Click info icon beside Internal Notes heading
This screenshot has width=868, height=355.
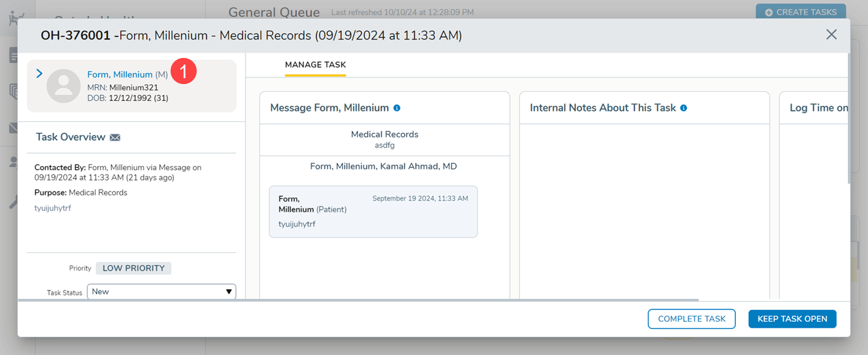[684, 108]
